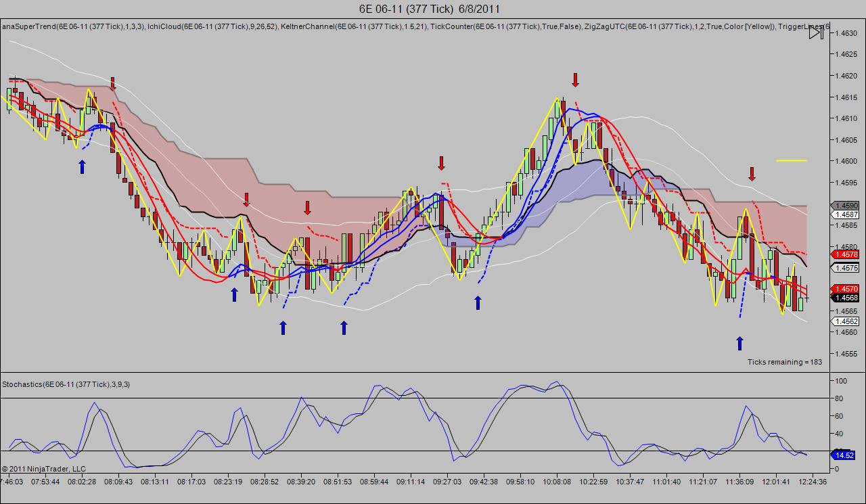Click the "Ticks remaining = 183" counter
The image size is (866, 504).
pyautogui.click(x=785, y=362)
